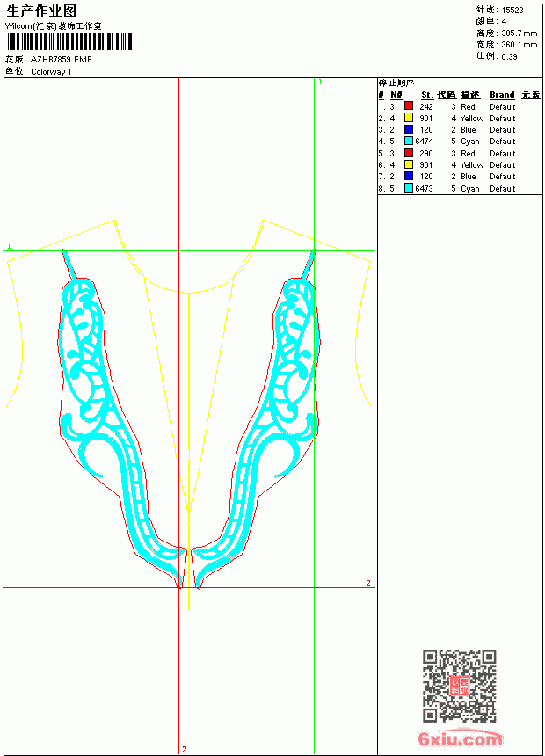Select the yellow swatch in stop row 2
Screen dimensions: 545x756
click(409, 118)
